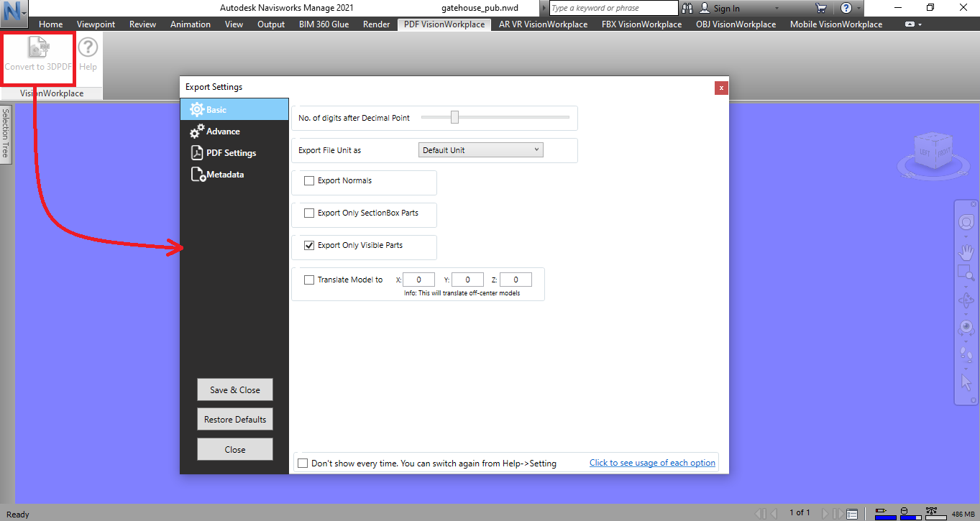The width and height of the screenshot is (980, 521).
Task: Open the Autodesk App Store cart icon
Action: click(x=821, y=8)
